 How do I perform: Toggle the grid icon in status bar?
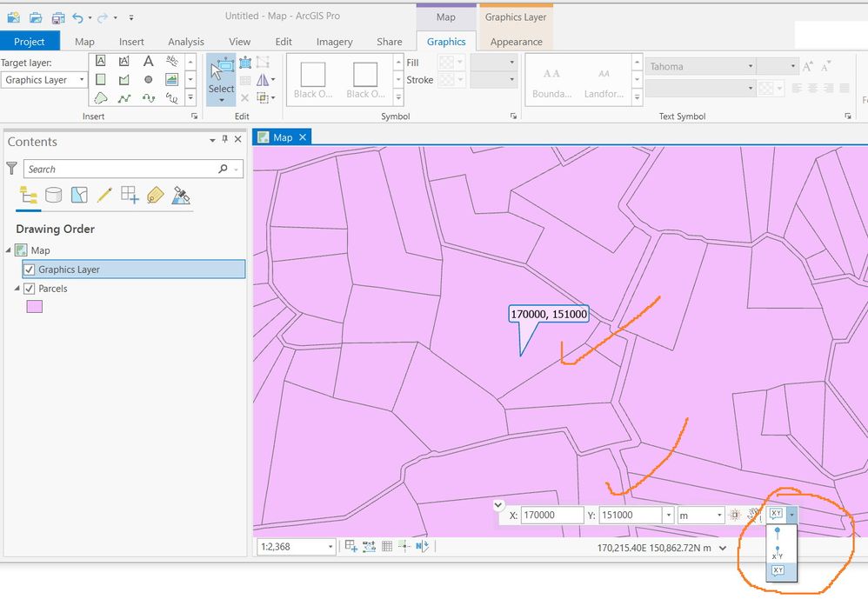pos(387,547)
